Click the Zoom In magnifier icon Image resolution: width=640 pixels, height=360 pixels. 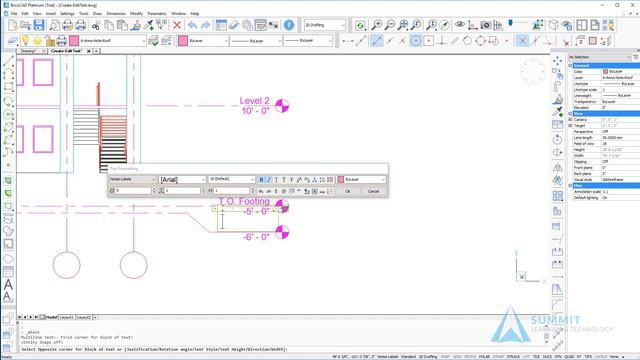point(376,25)
